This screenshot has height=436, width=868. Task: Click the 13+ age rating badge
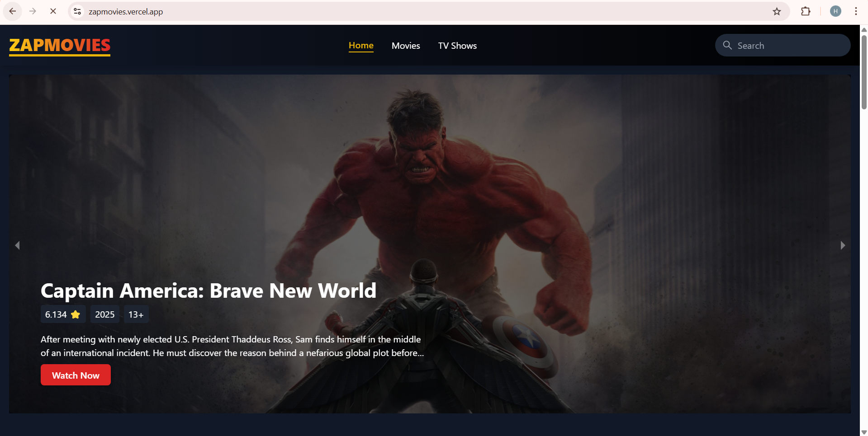(136, 314)
